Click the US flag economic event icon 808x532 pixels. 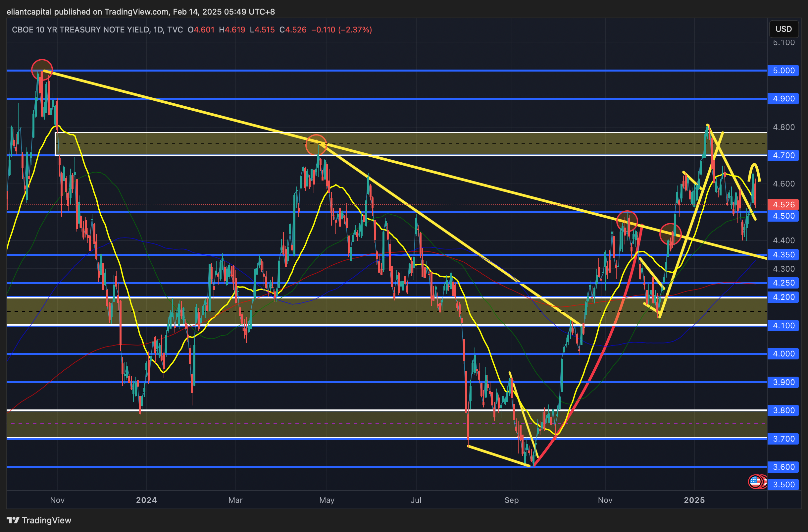pyautogui.click(x=755, y=481)
